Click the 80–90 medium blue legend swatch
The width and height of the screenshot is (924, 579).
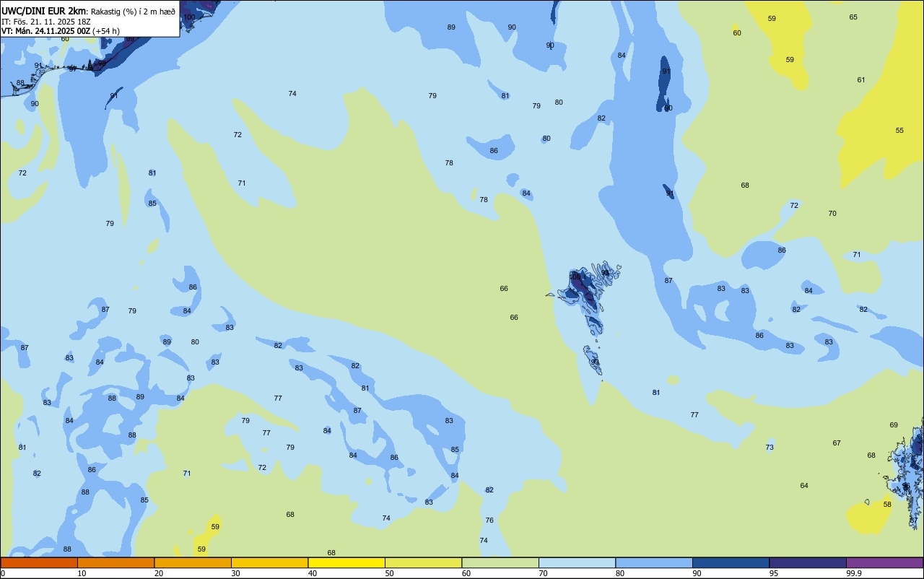tap(654, 562)
